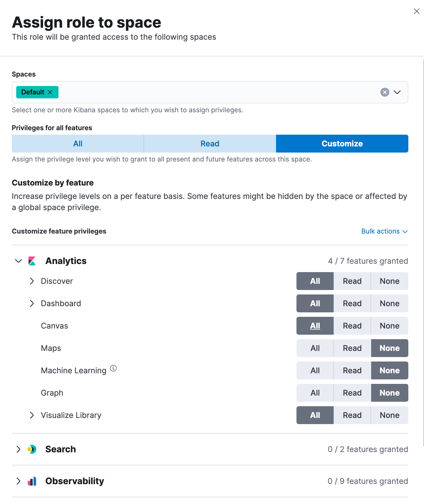Grant All privileges to Graph

315,393
